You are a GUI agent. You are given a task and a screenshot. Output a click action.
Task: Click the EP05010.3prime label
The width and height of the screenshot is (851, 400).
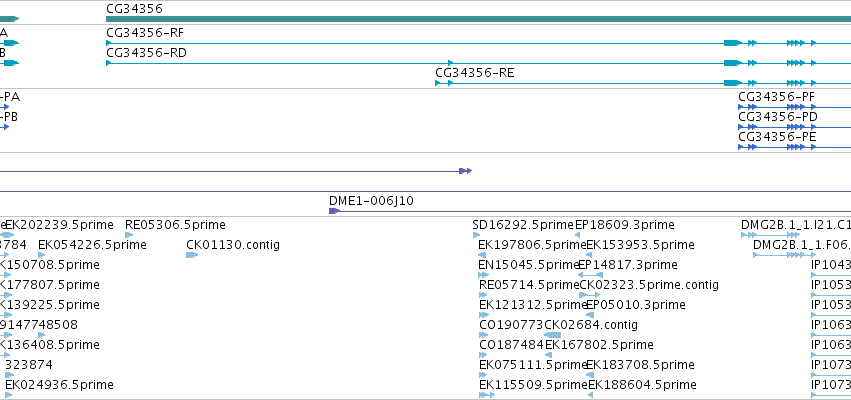coord(636,306)
